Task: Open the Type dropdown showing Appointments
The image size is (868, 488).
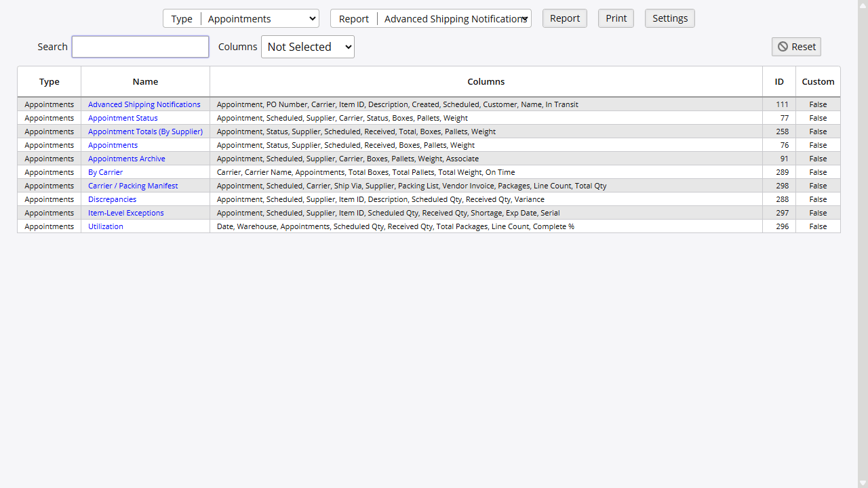Action: pos(260,19)
